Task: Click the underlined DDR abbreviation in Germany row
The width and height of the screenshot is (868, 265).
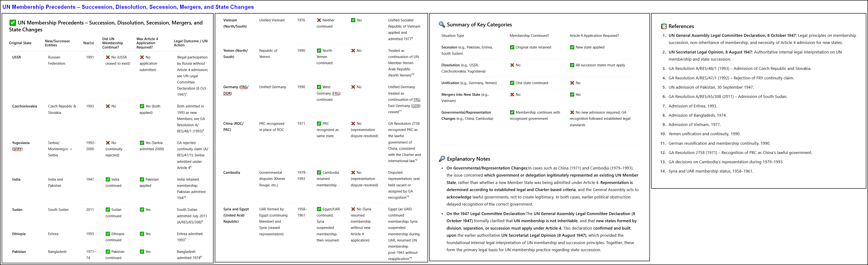Action: 227,93
